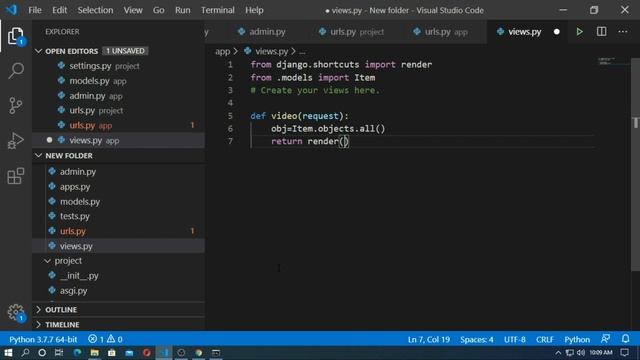Open File Explorer from the taskbar

point(95,353)
